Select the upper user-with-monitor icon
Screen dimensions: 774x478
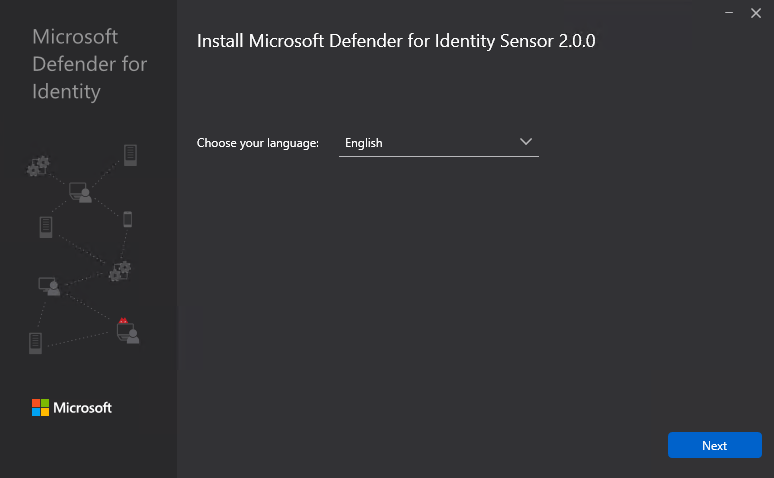click(x=80, y=192)
